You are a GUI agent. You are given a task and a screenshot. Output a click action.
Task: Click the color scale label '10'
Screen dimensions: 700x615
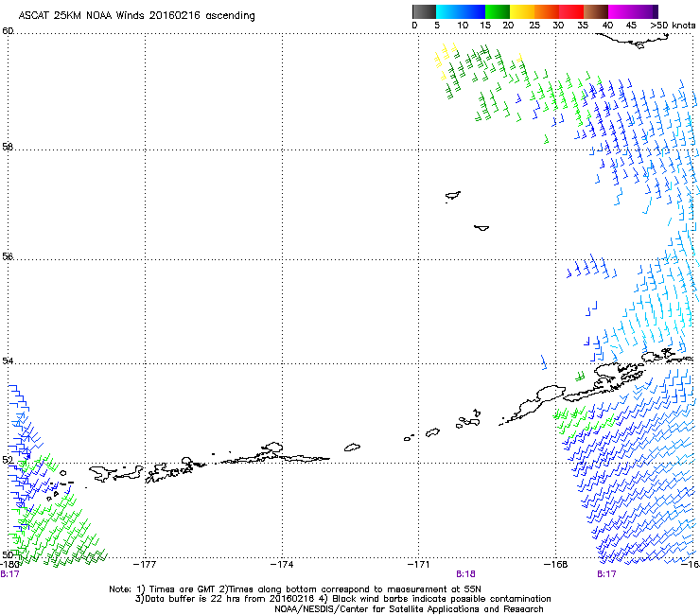tap(463, 26)
